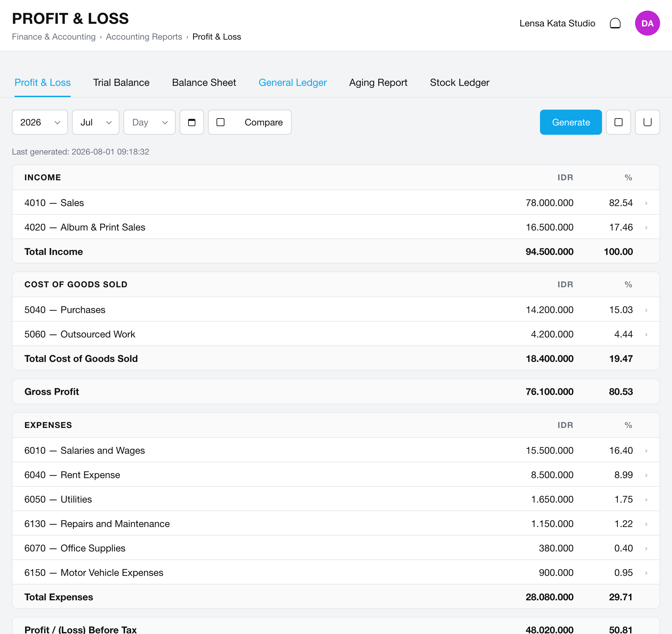Click the Generate button
The height and width of the screenshot is (634, 672).
(571, 122)
